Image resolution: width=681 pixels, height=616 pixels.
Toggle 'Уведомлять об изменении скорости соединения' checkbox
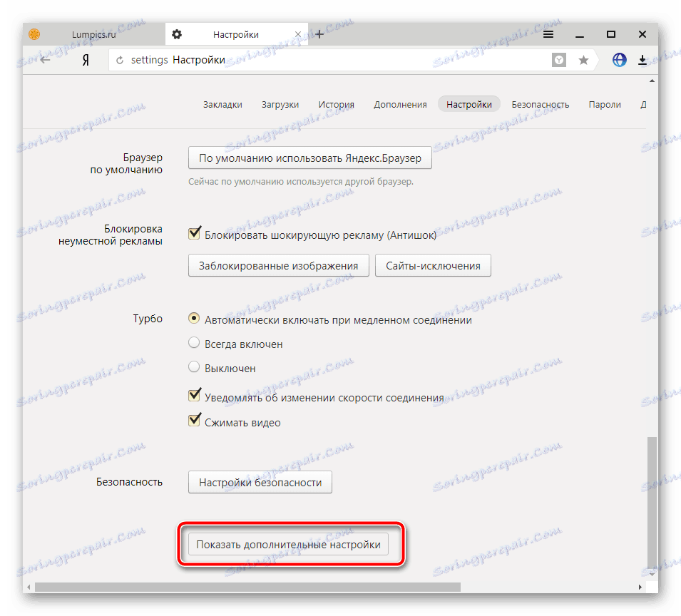(x=194, y=396)
